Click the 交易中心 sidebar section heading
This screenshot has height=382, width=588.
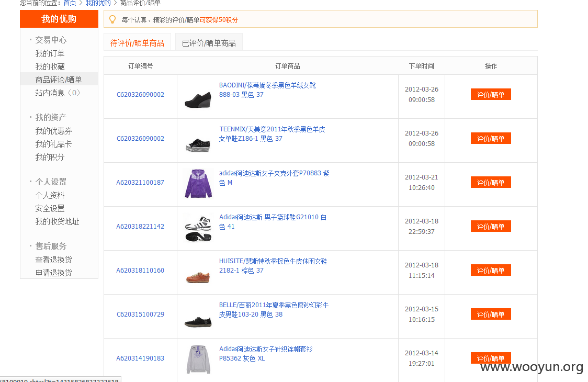(x=51, y=40)
